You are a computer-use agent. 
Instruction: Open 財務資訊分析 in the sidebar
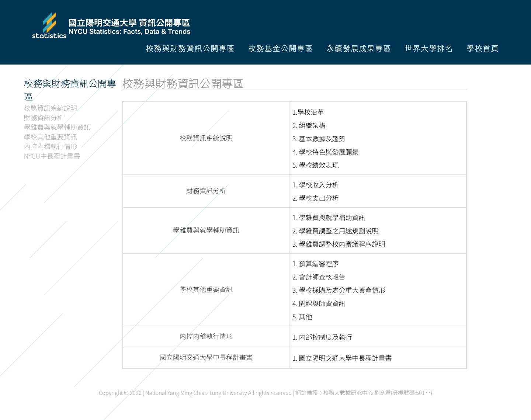[44, 118]
